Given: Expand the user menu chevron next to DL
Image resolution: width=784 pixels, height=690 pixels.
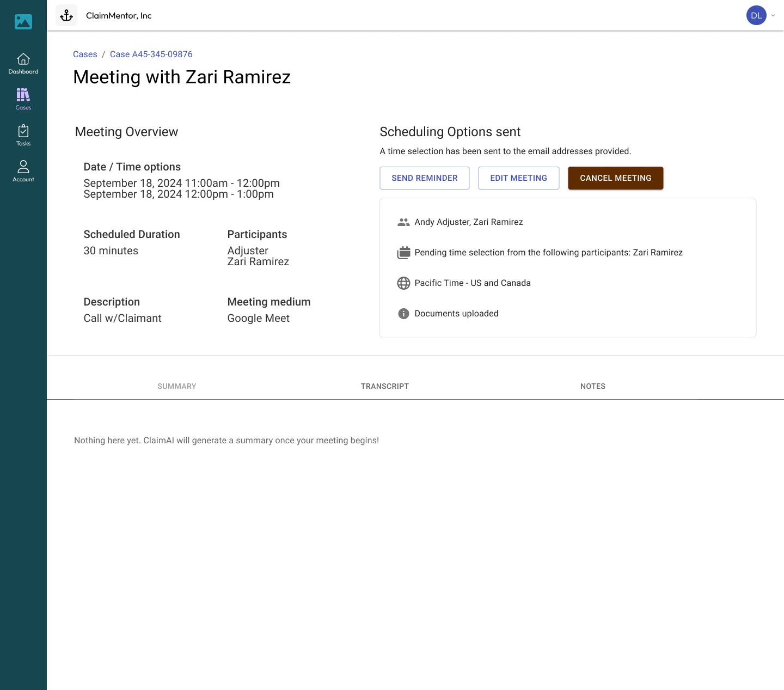Looking at the screenshot, I should click(x=773, y=15).
